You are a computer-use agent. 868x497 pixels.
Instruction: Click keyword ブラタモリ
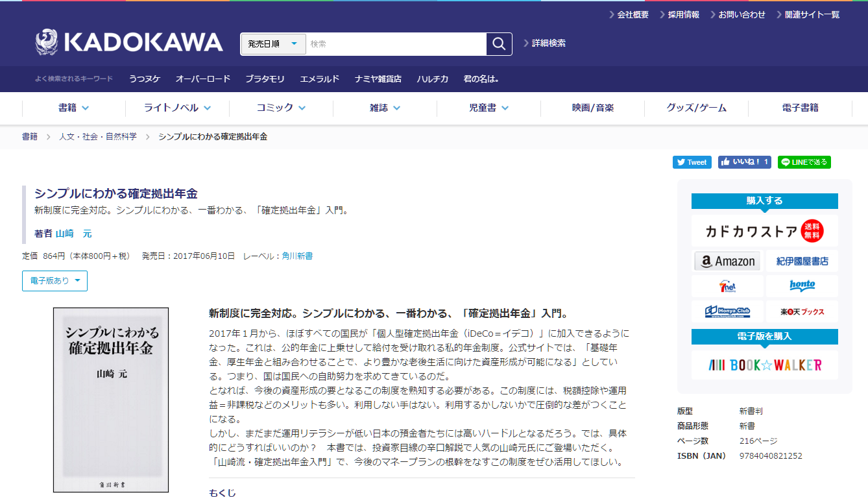(x=265, y=79)
